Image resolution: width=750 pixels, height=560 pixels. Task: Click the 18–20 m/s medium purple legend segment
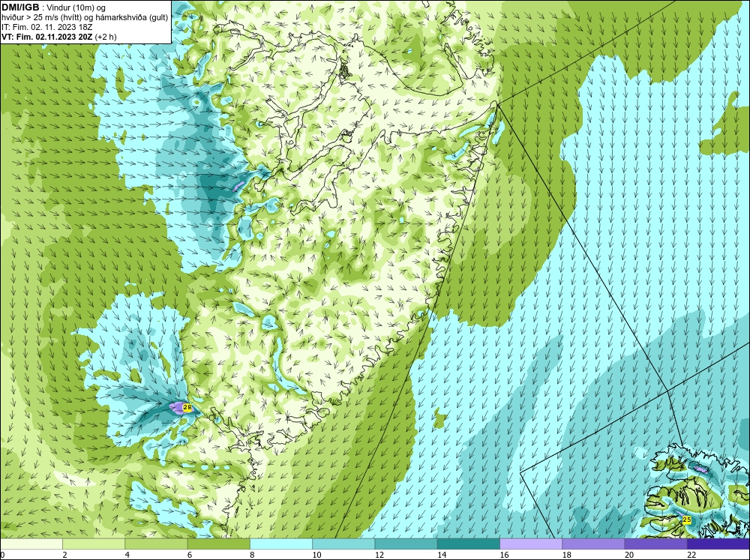point(593,544)
